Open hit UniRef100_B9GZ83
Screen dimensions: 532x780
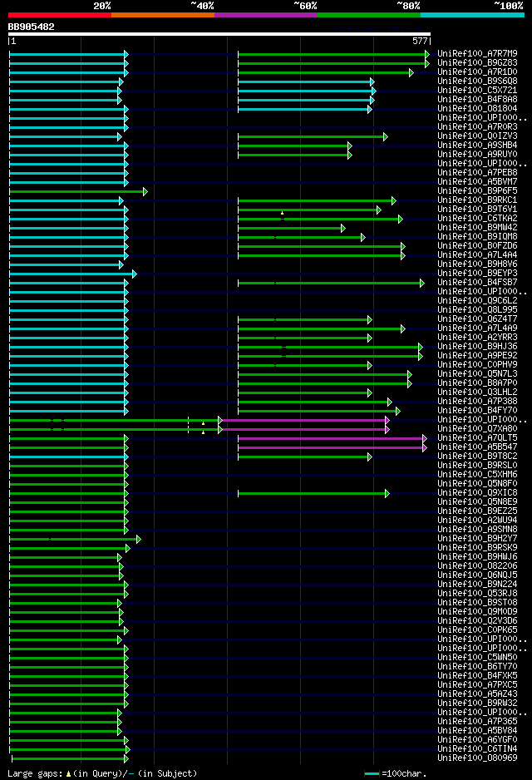pos(477,62)
